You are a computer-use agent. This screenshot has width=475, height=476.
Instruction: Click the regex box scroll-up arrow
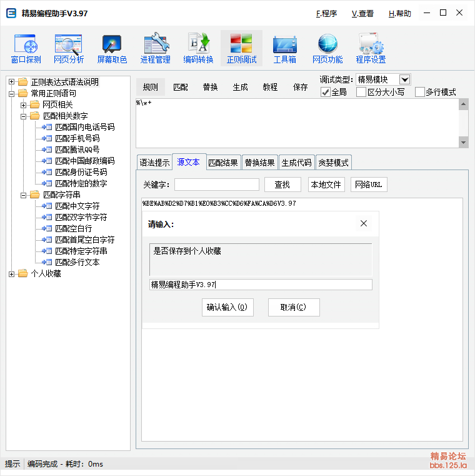464,104
